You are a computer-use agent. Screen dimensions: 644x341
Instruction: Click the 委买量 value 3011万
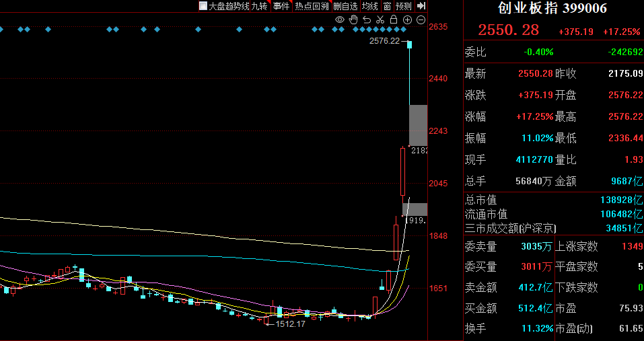536,267
